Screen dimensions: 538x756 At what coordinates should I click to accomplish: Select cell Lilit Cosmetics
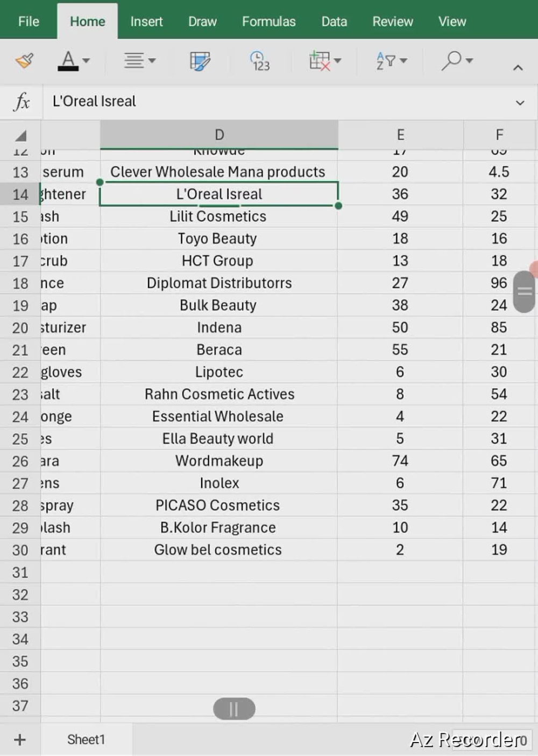(x=218, y=216)
